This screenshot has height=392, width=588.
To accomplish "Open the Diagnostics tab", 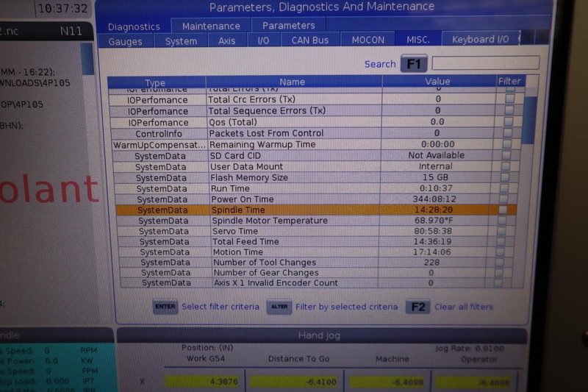I will [x=134, y=26].
